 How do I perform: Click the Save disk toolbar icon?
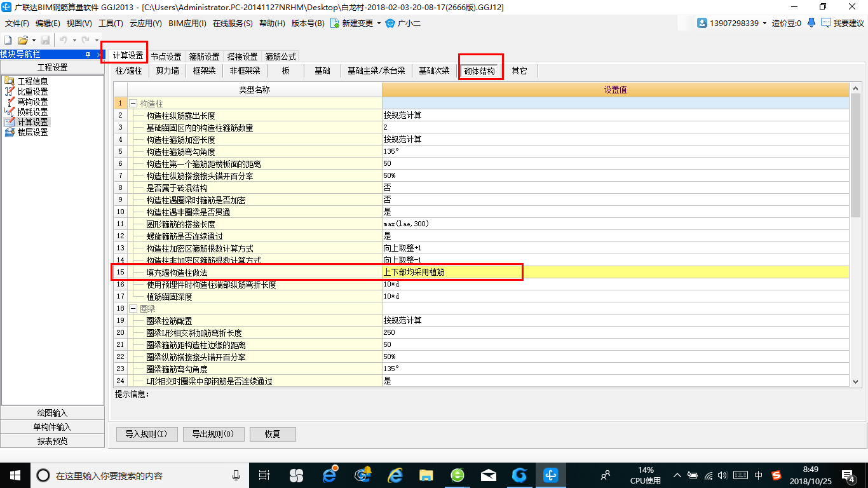click(45, 40)
